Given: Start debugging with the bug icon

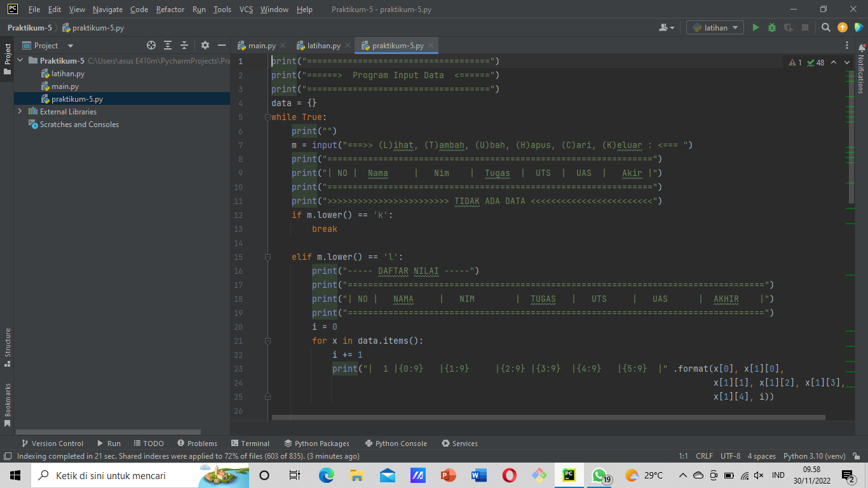Looking at the screenshot, I should (x=772, y=27).
